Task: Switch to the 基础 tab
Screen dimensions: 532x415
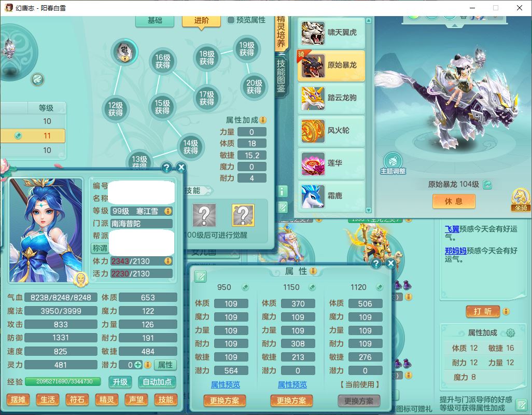Action: [x=155, y=20]
